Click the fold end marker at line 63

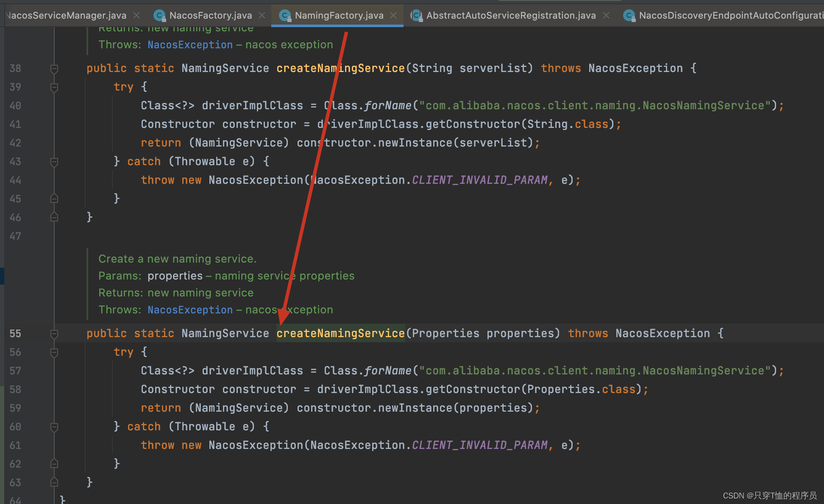coord(54,482)
